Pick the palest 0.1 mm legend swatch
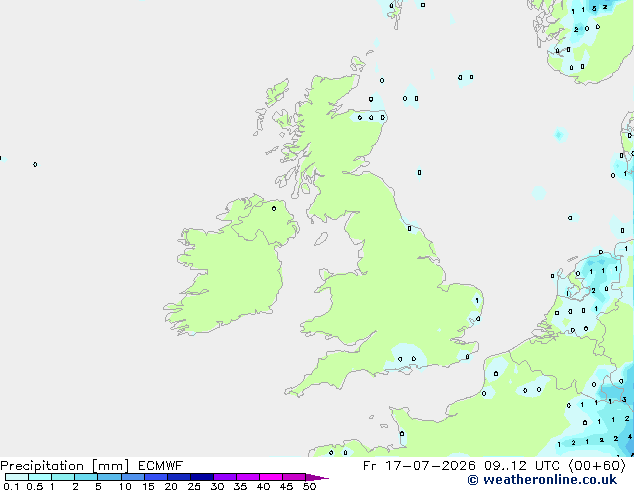 pos(17,477)
